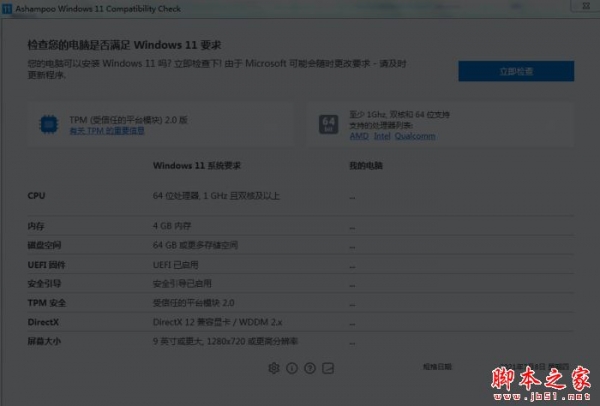Close the Compatibility Check window
The width and height of the screenshot is (600, 406).
[586, 6]
